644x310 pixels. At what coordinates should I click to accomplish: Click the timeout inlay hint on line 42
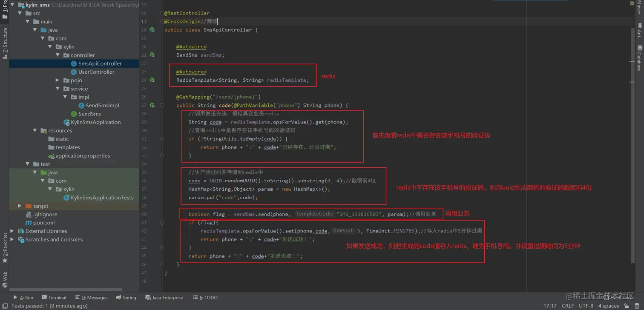[343, 230]
